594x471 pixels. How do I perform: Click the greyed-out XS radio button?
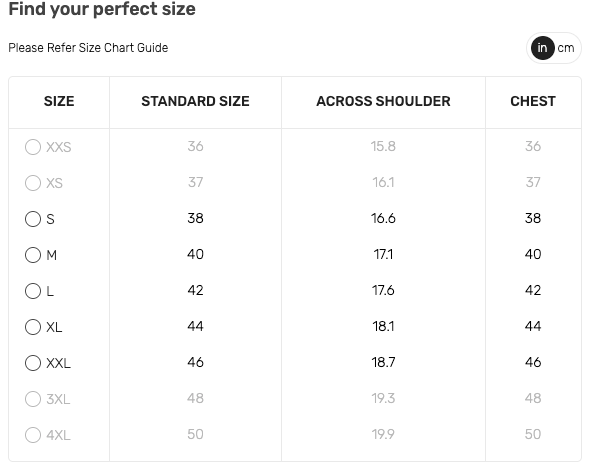(33, 183)
